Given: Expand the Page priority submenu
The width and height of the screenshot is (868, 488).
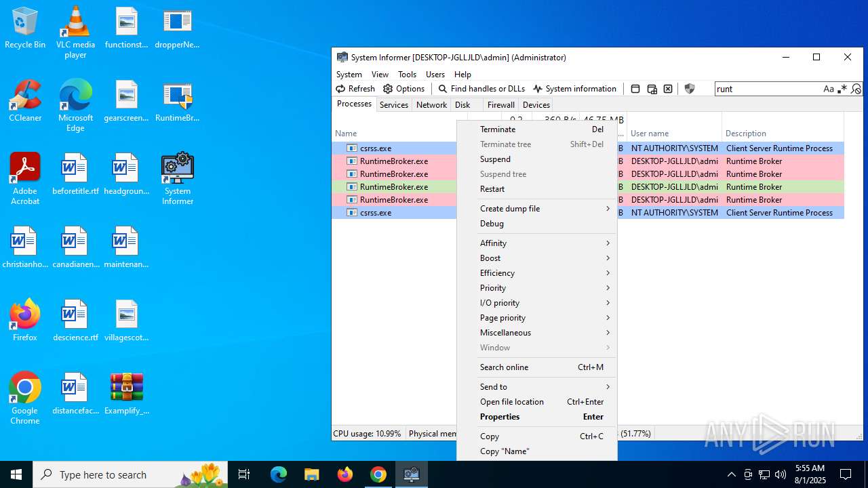Looking at the screenshot, I should point(537,318).
